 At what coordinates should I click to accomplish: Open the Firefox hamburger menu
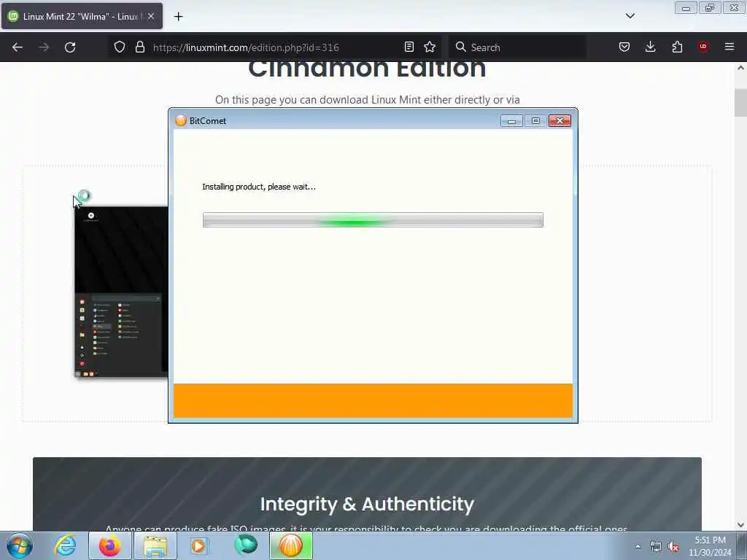tap(729, 47)
